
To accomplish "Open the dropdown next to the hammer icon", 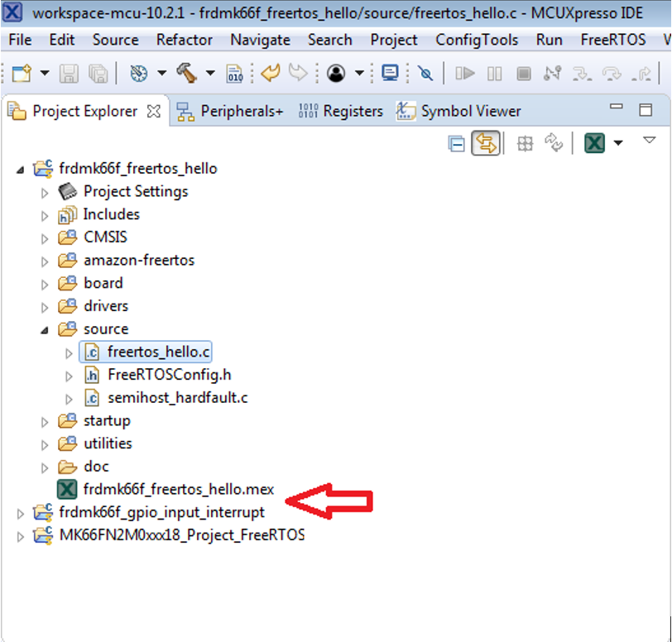I will (x=210, y=73).
